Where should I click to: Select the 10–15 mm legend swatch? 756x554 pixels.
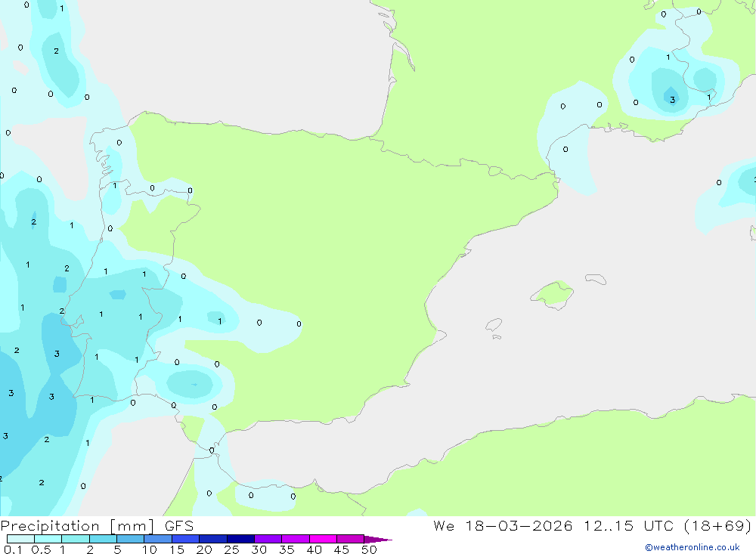tap(158, 539)
